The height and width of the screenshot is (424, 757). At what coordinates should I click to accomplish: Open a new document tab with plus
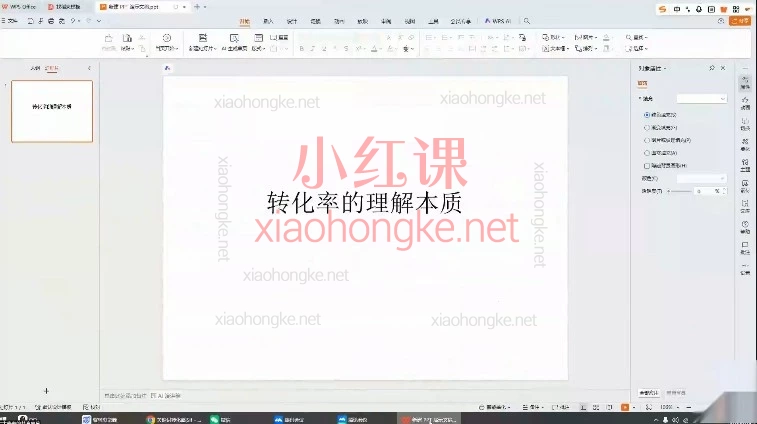[x=197, y=7]
